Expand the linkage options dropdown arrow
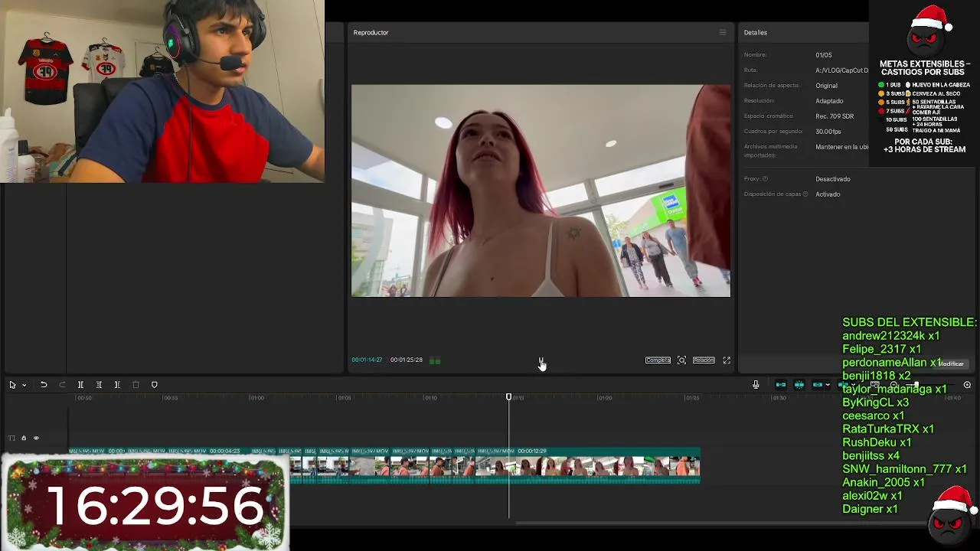This screenshot has width=980, height=551. [x=828, y=385]
